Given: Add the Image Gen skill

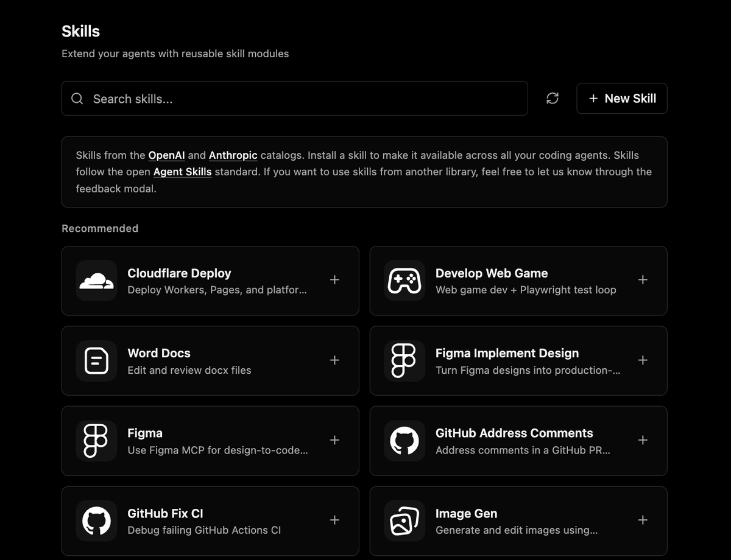Looking at the screenshot, I should tap(643, 520).
